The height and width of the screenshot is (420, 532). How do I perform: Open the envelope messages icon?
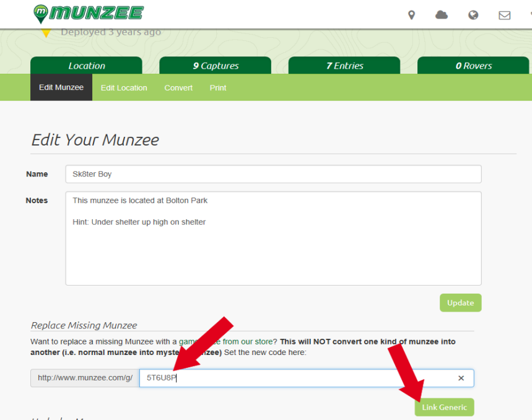[x=505, y=15]
